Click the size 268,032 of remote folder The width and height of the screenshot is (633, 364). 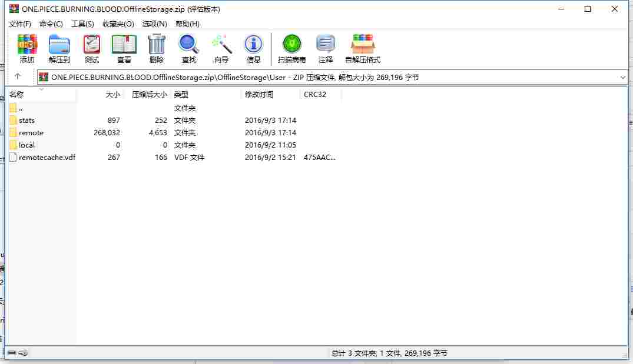(x=107, y=133)
